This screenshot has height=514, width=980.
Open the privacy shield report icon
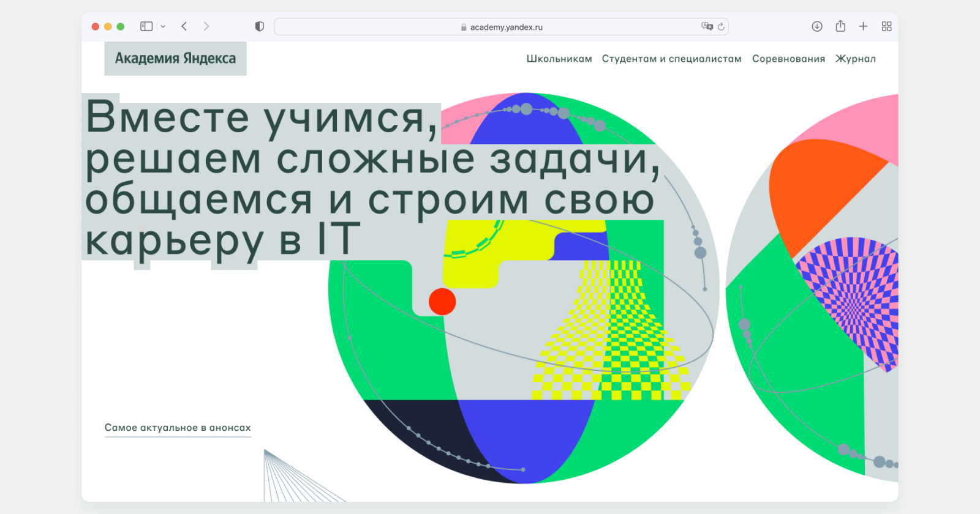[x=260, y=26]
